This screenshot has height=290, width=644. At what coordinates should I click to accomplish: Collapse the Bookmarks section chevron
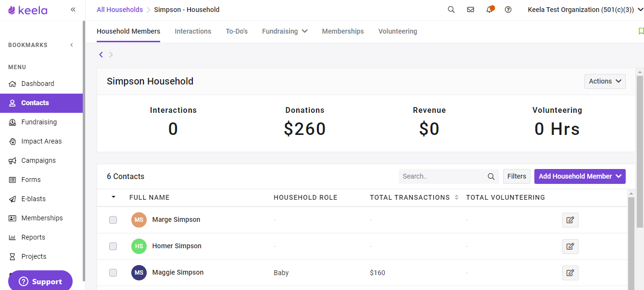pyautogui.click(x=72, y=45)
